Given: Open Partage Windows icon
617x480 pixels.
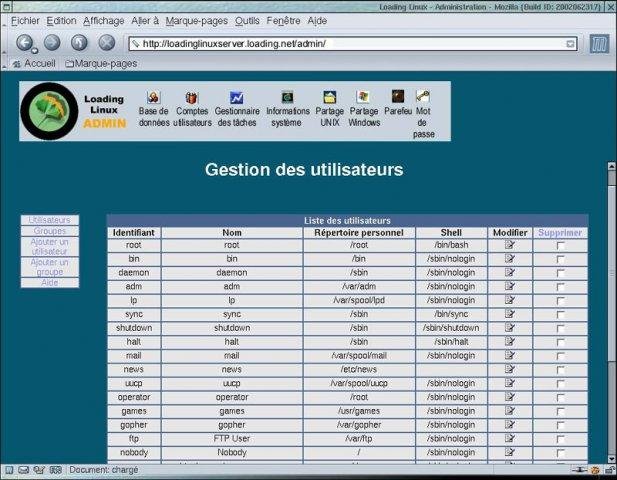Looking at the screenshot, I should tap(363, 97).
